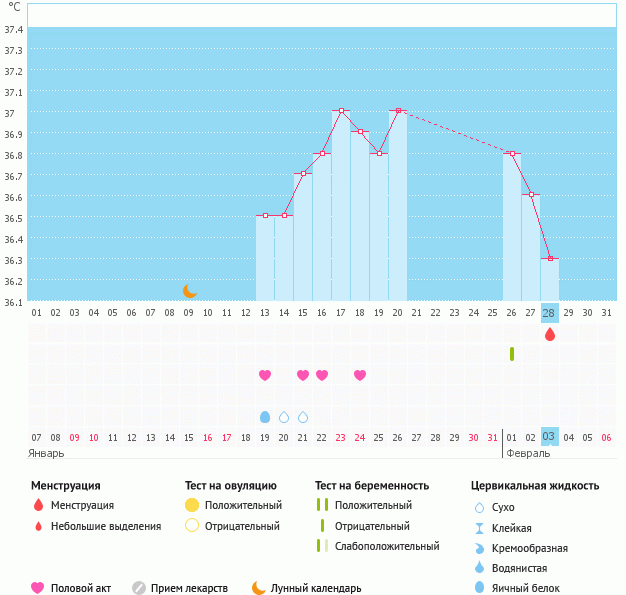Click the Яичный белок legend label

pos(527,588)
